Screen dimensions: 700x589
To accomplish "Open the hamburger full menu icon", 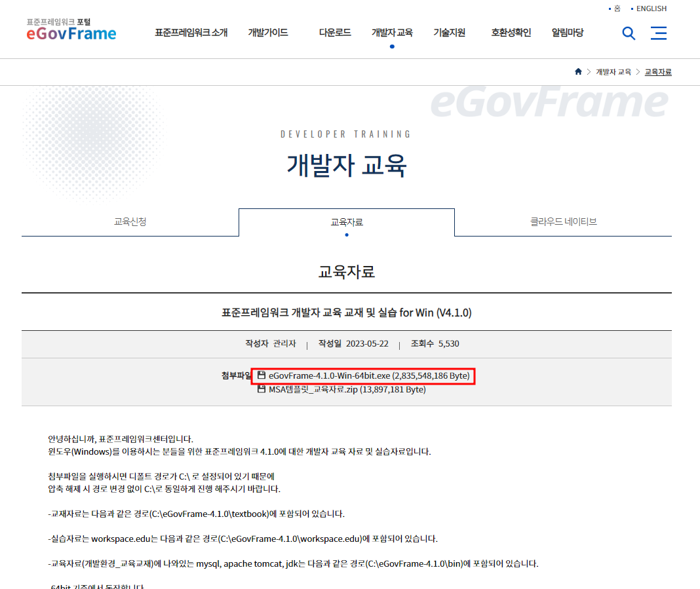I will (659, 33).
